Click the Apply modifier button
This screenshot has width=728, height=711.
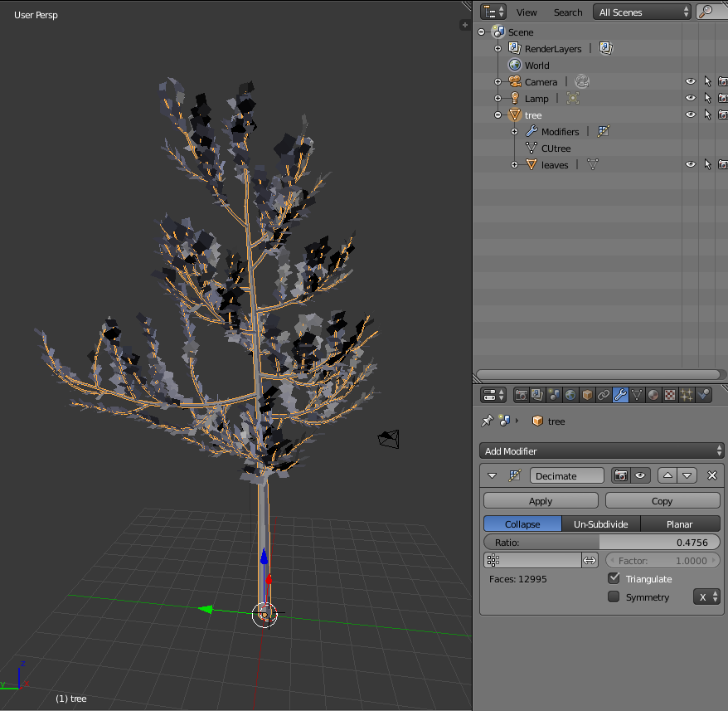541,500
